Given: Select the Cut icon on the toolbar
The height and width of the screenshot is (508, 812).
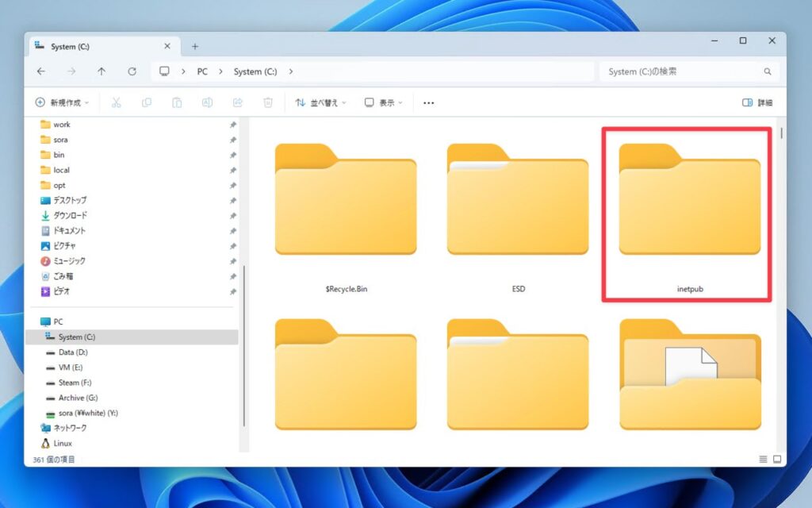Looking at the screenshot, I should (x=116, y=102).
